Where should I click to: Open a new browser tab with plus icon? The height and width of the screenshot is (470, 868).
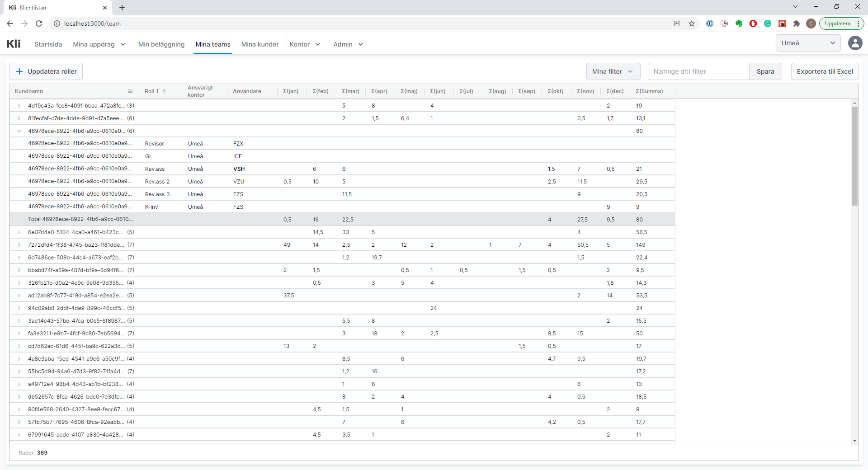(122, 8)
